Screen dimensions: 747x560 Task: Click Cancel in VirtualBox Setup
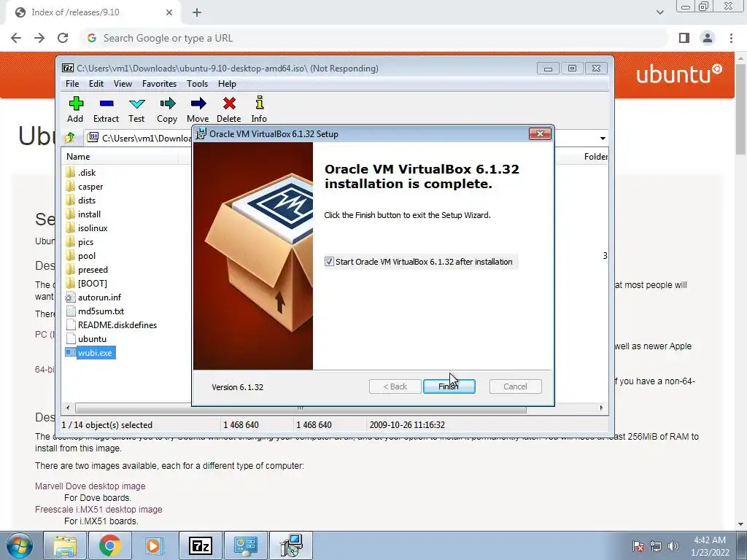pos(515,386)
